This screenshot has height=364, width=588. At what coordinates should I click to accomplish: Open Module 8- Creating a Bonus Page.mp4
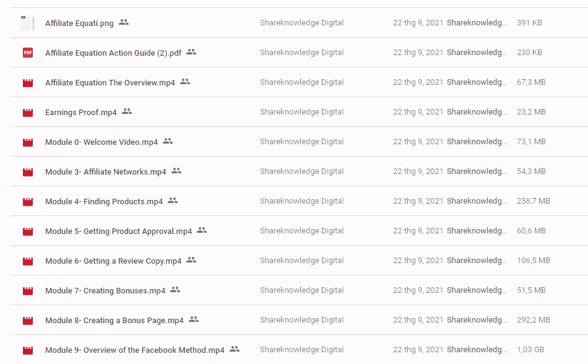[114, 321]
